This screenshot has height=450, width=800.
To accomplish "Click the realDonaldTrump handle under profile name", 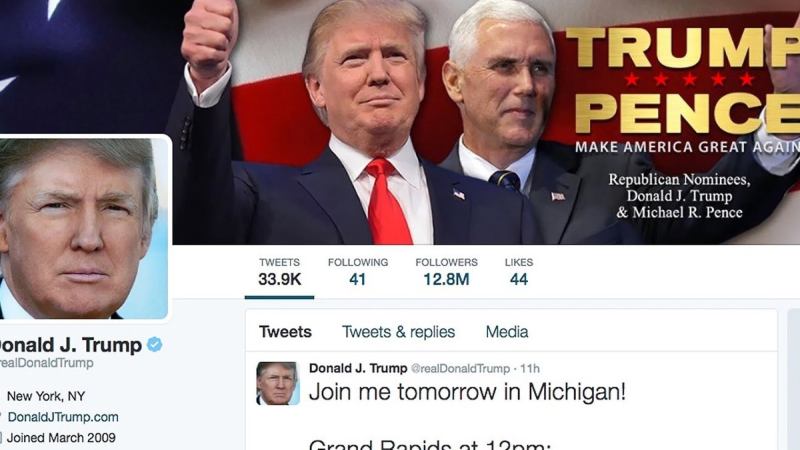I will (46, 363).
